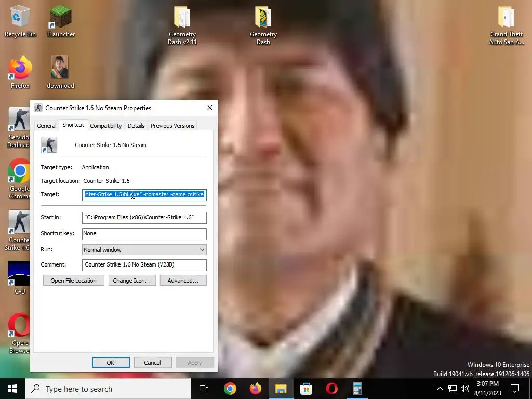Select the Shortcut tab

[73, 125]
